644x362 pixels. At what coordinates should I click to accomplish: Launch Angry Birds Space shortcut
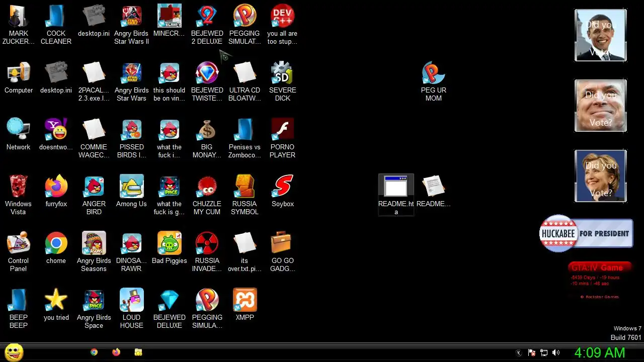click(x=94, y=309)
